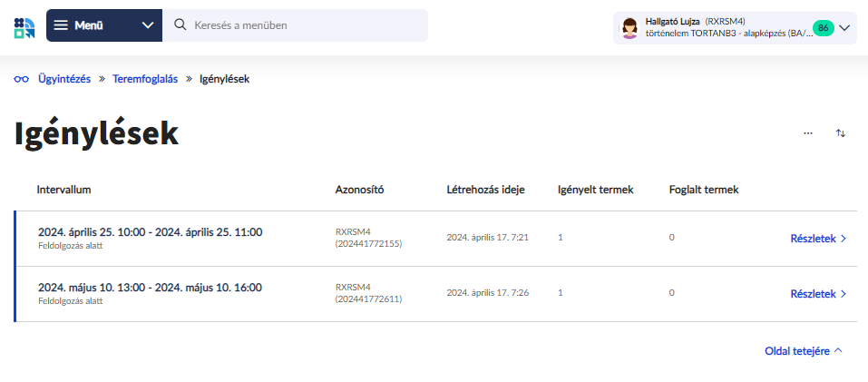
Task: Click the hamburger menu icon
Action: pos(61,25)
